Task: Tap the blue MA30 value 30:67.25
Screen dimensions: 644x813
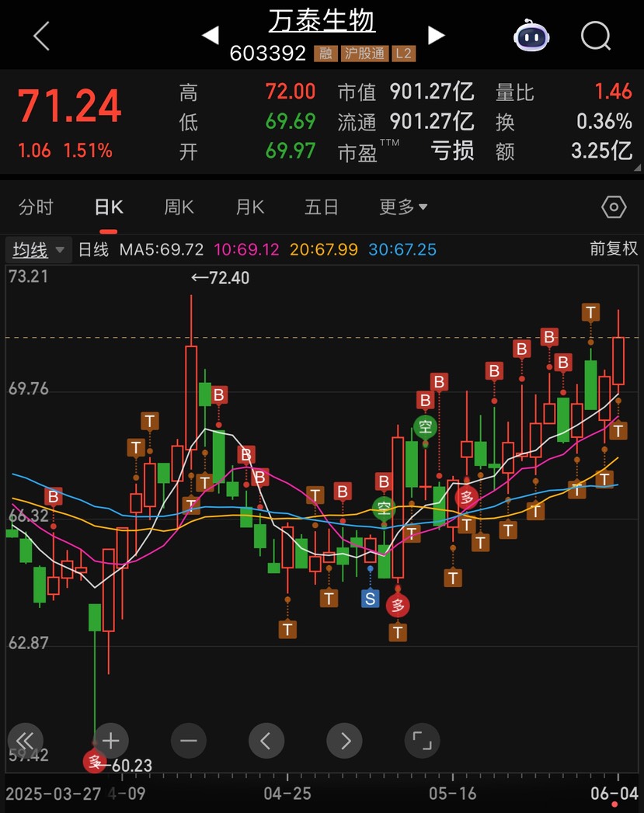Action: [402, 250]
